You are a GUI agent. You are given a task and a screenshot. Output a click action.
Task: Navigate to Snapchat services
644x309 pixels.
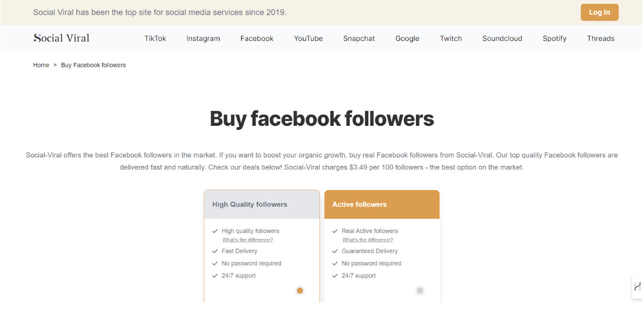(359, 39)
